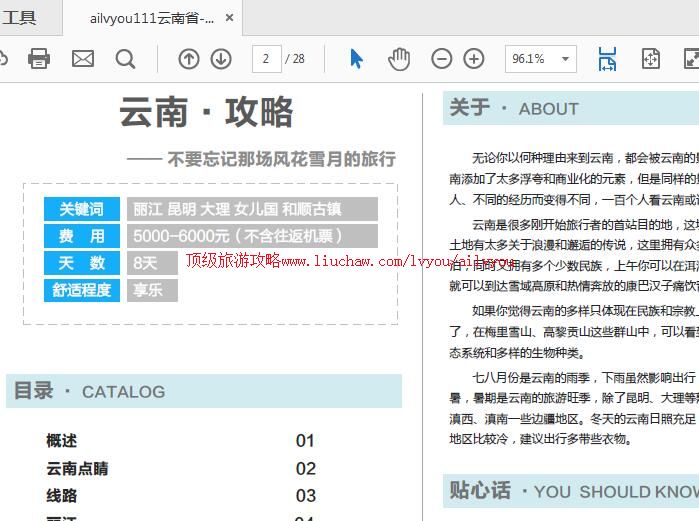Open the Find text magnifier tool
Screen dimensions: 699x521
coord(125,59)
